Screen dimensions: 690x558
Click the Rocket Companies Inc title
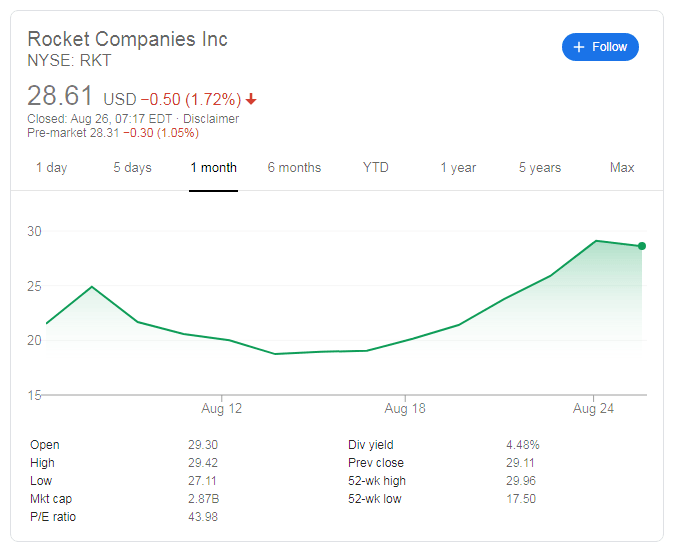(127, 39)
